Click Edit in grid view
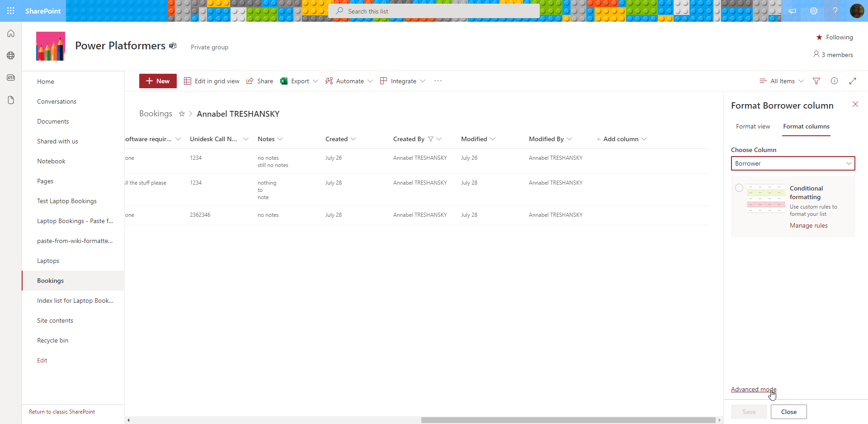 pos(212,81)
